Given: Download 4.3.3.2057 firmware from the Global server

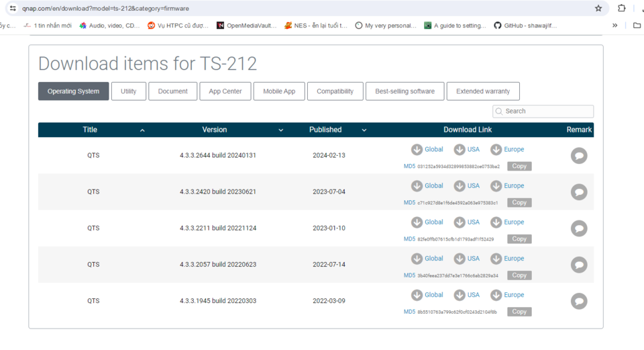Looking at the screenshot, I should click(x=427, y=259).
